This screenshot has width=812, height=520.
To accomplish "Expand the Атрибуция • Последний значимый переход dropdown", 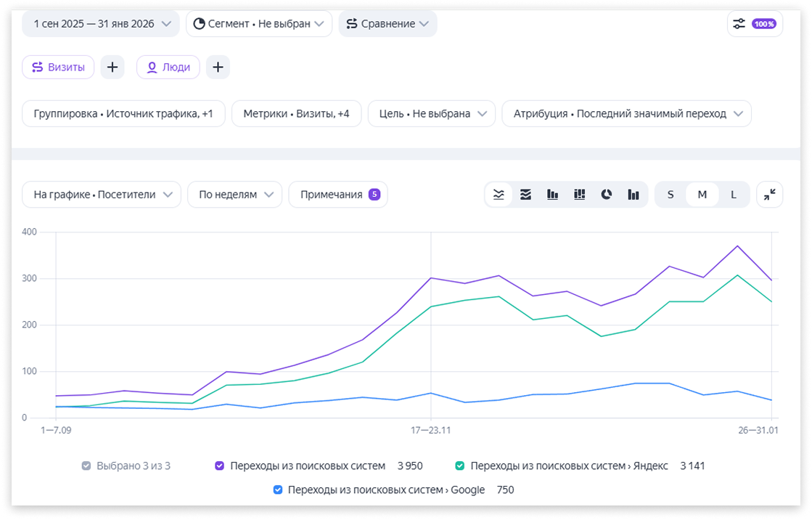I will coord(627,113).
